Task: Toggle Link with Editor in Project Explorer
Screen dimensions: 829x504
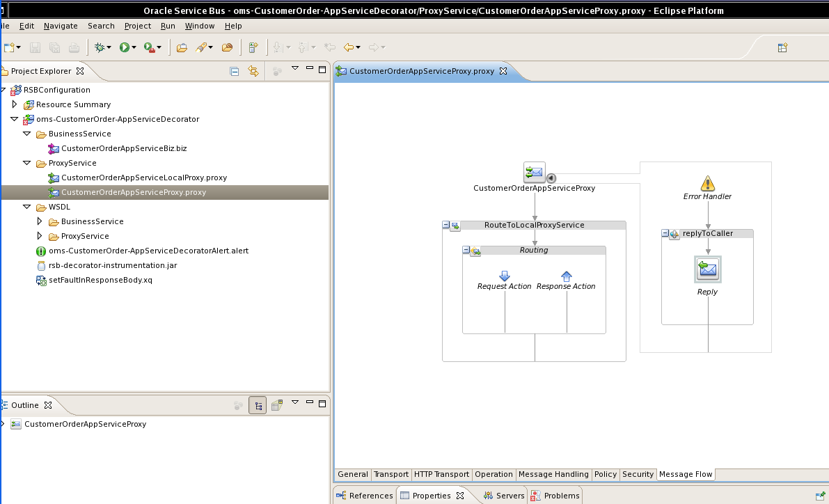Action: tap(253, 71)
